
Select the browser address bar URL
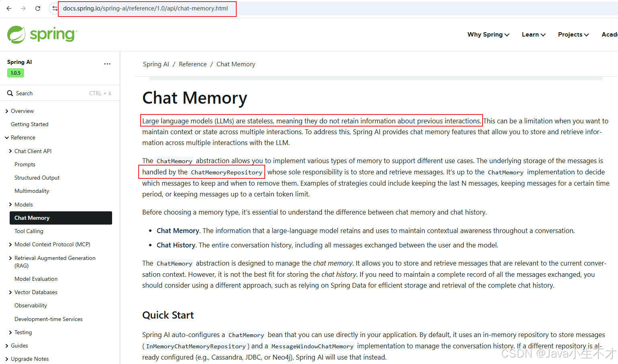[x=145, y=8]
